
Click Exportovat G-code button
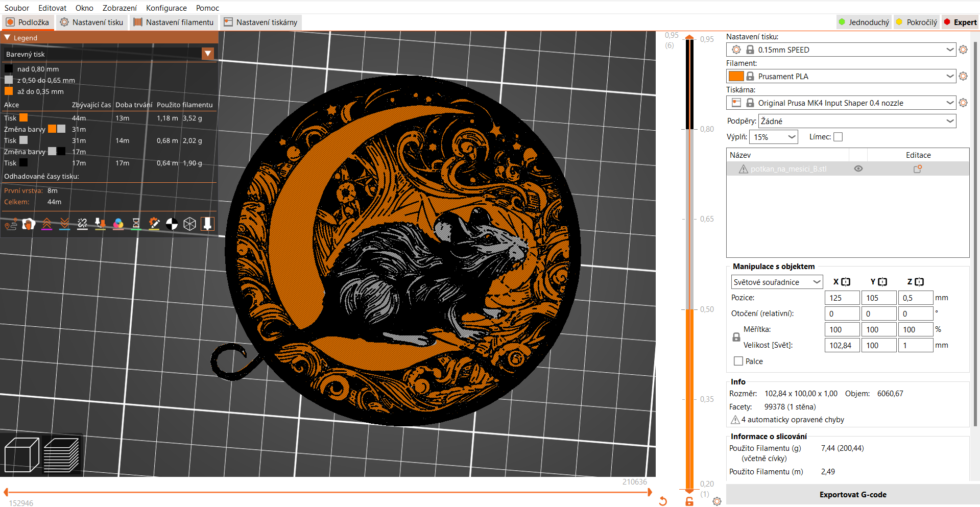(852, 494)
